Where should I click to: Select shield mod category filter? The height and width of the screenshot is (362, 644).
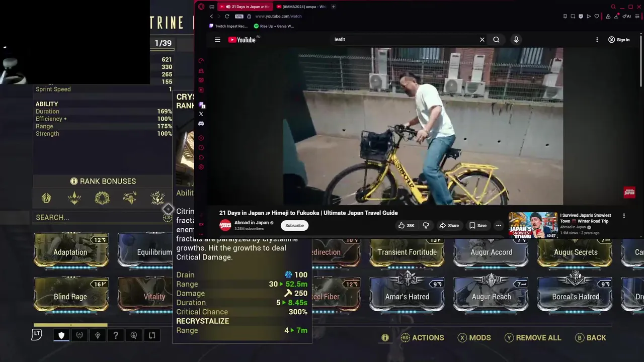pos(61,335)
